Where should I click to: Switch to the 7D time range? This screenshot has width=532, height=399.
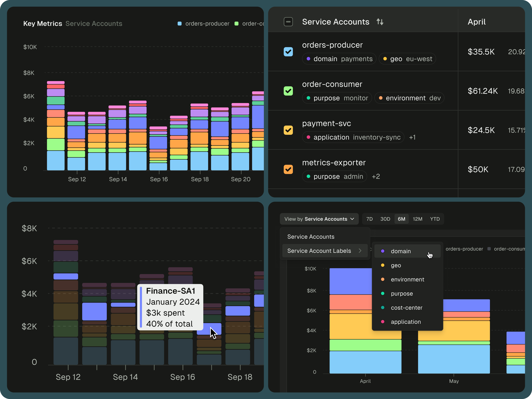[x=369, y=219]
